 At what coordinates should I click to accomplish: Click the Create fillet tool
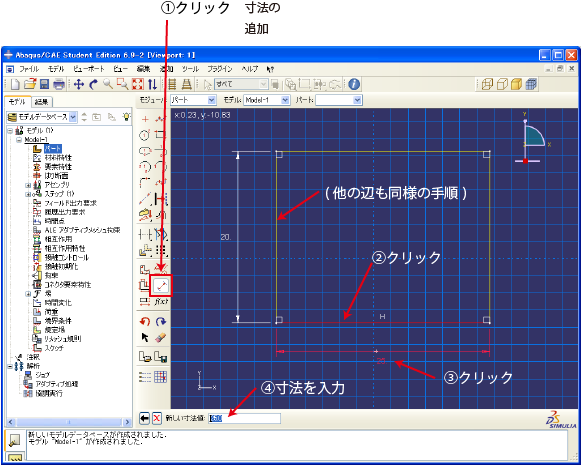[x=145, y=183]
